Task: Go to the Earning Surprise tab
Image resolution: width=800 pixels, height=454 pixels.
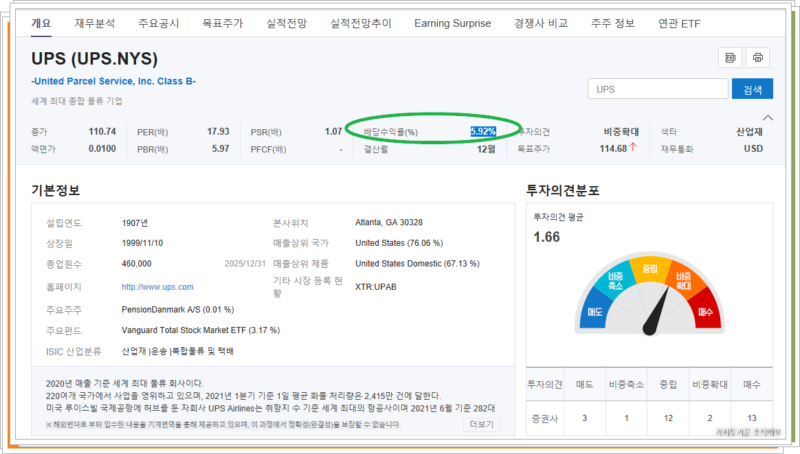Action: (453, 23)
